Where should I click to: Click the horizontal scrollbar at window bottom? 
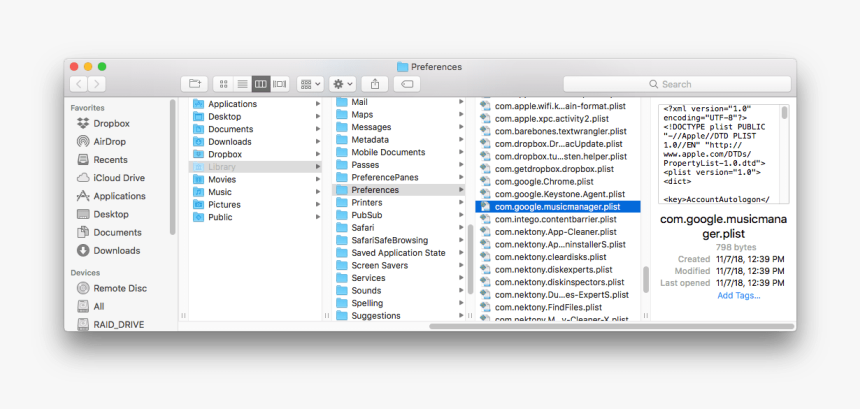coord(612,326)
